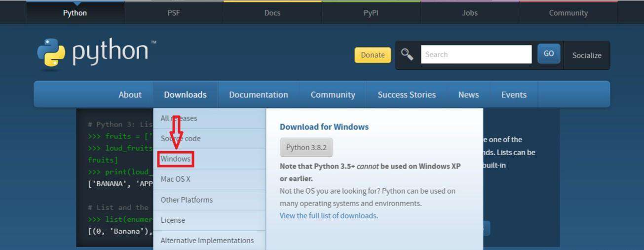The width and height of the screenshot is (644, 250).
Task: Select Source code in Downloads menu
Action: (210, 139)
